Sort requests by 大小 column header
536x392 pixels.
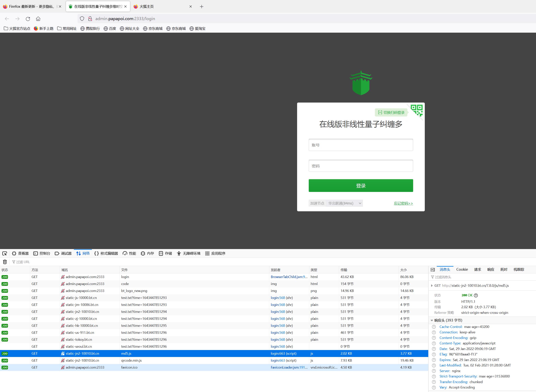coord(414,270)
